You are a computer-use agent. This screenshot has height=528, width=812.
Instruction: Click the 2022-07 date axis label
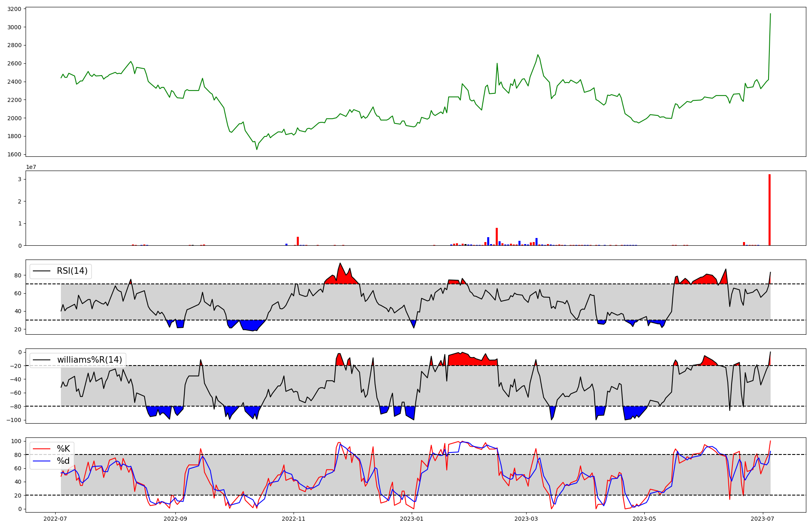[55, 519]
